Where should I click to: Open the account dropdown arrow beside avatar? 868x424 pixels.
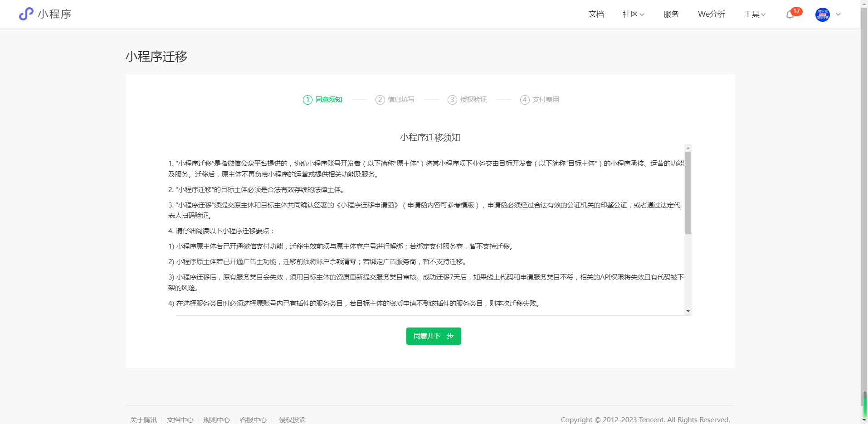tap(838, 14)
